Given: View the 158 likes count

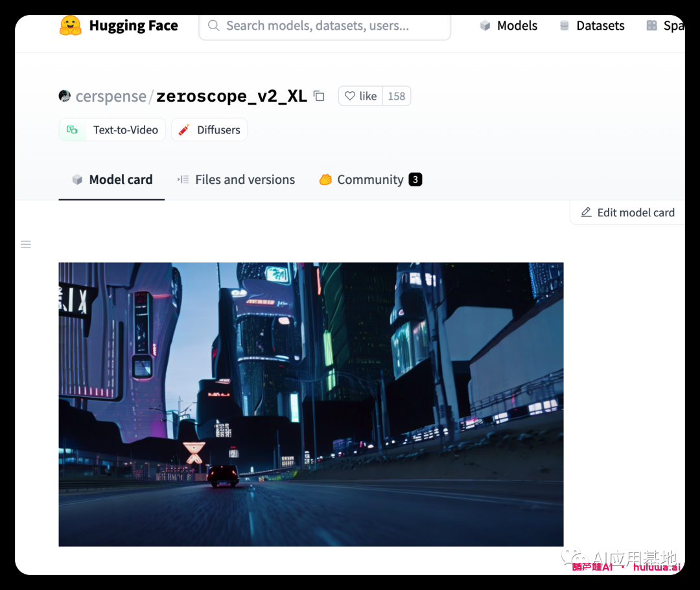Looking at the screenshot, I should point(397,96).
